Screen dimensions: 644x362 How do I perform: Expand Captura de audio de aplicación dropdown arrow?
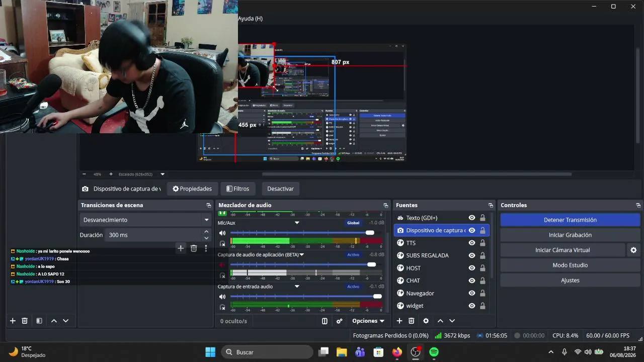(302, 254)
